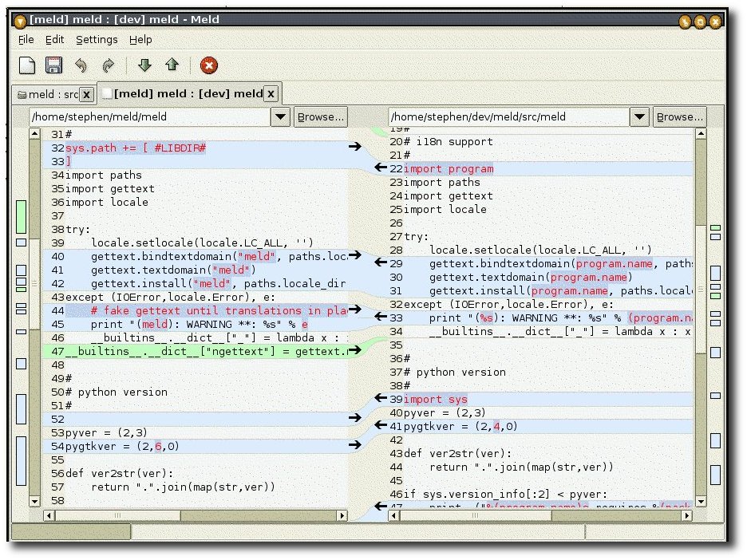
Task: Click the red Stop icon in toolbar
Action: point(208,65)
